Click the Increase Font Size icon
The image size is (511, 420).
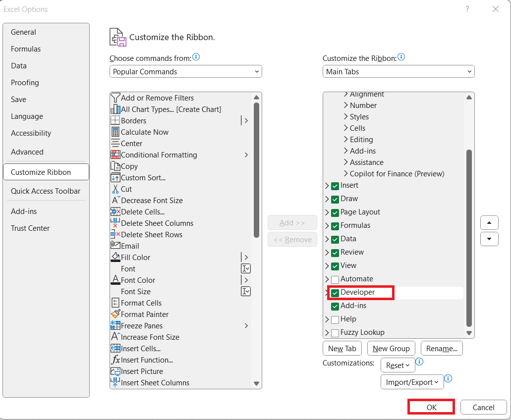(x=115, y=336)
